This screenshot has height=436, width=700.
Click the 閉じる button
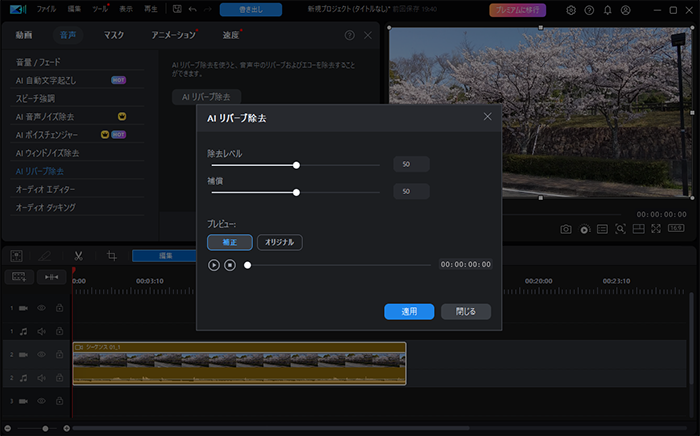tap(466, 311)
